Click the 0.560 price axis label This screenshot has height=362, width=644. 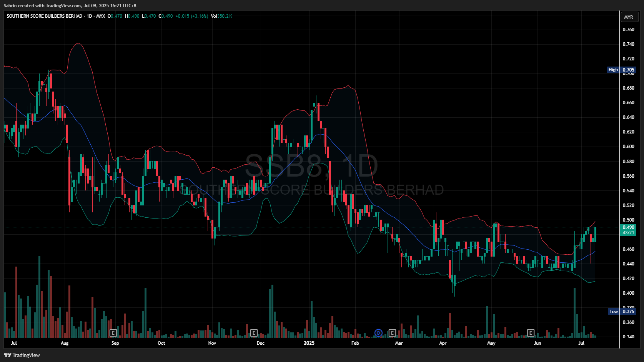point(629,176)
